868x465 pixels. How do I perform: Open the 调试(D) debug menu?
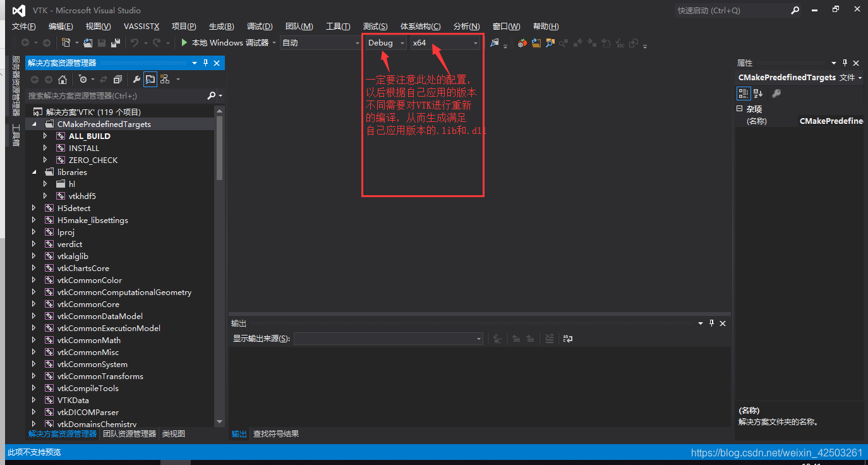click(x=260, y=27)
